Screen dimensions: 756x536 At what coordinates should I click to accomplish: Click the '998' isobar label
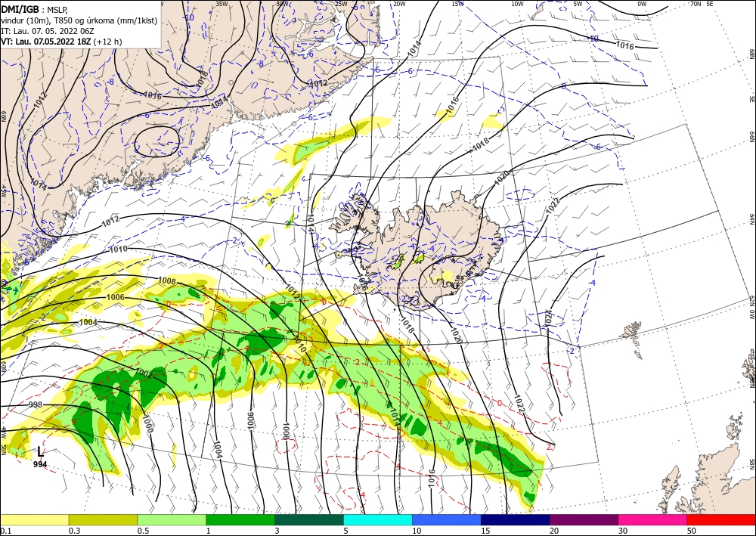36,405
